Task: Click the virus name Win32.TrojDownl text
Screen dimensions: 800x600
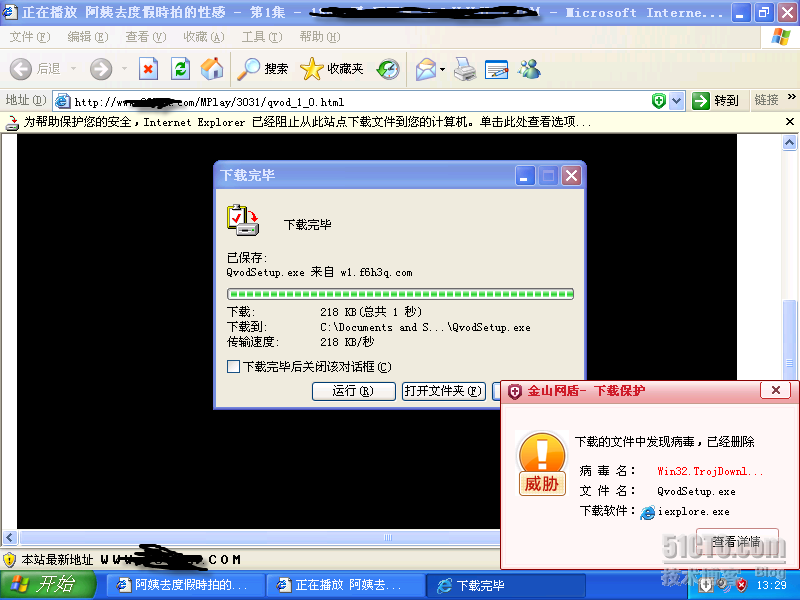Action: coord(710,471)
